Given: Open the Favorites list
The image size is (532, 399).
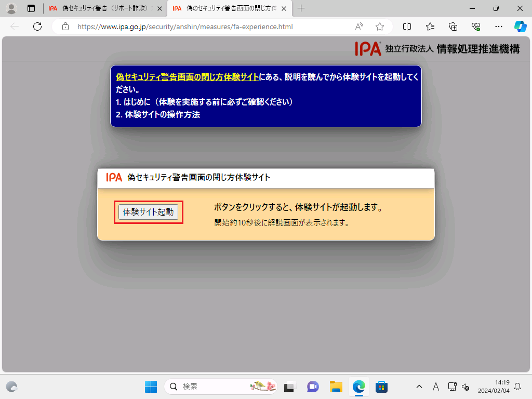Looking at the screenshot, I should click(x=430, y=26).
